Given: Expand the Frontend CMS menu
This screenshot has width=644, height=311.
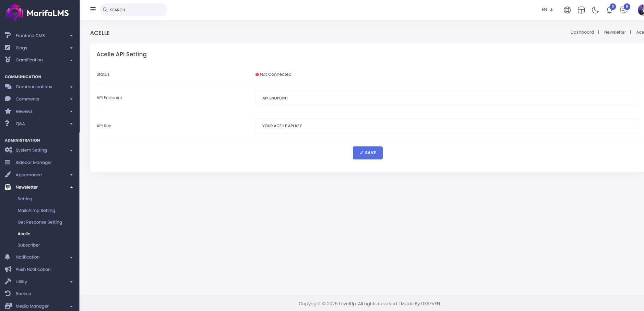Looking at the screenshot, I should 38,36.
